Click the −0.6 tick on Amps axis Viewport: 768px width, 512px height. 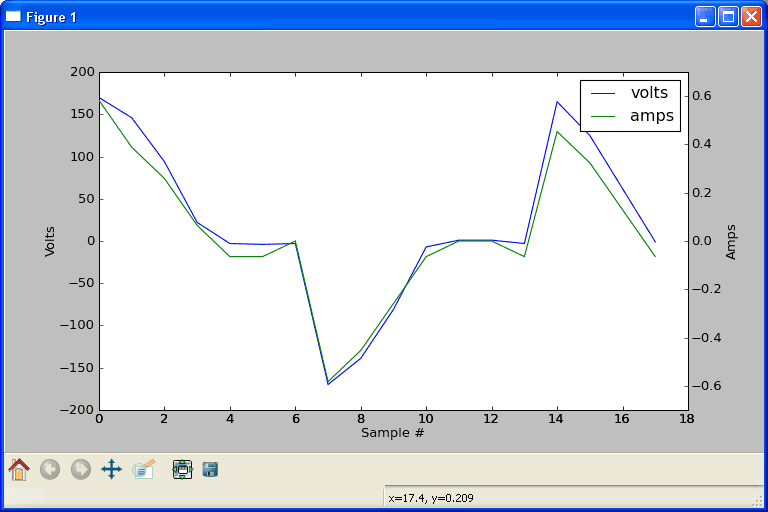(706, 386)
